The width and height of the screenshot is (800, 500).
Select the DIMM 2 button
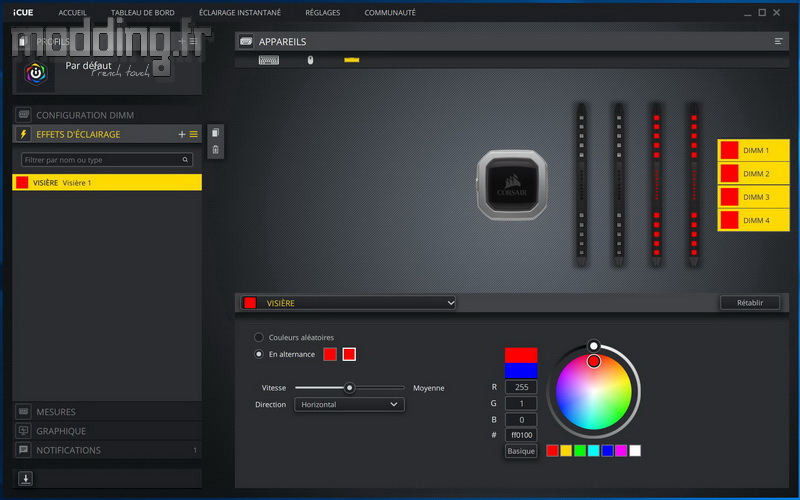754,173
